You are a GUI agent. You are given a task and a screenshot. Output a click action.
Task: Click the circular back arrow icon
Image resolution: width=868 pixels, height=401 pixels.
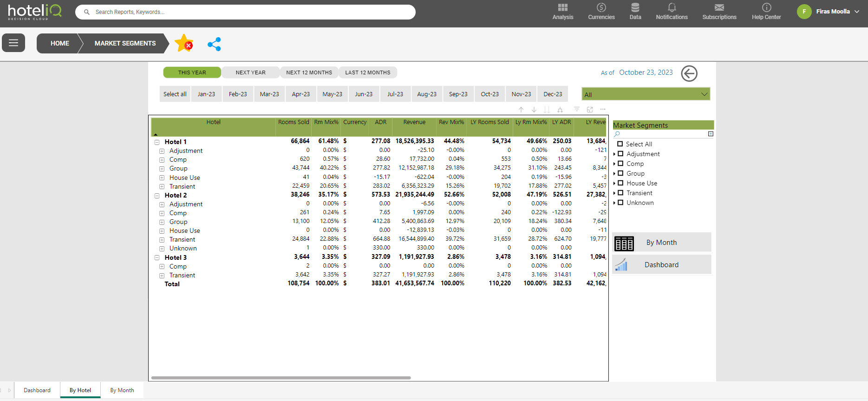(x=689, y=73)
